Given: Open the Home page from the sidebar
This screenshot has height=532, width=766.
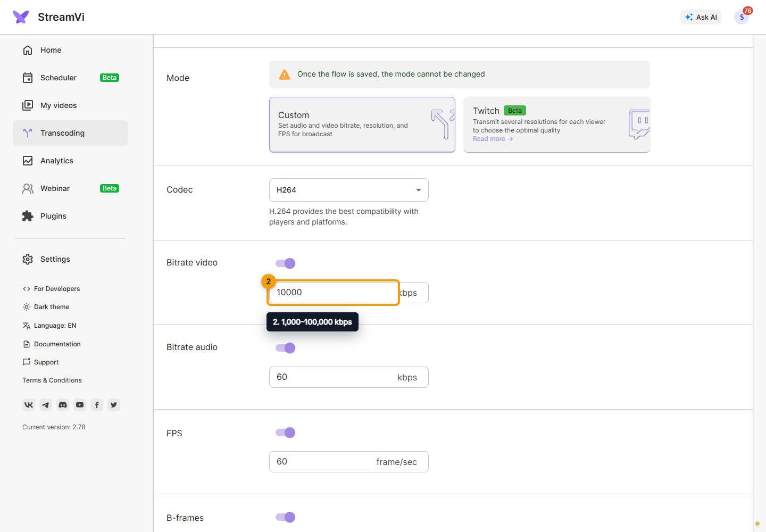Looking at the screenshot, I should coord(70,50).
